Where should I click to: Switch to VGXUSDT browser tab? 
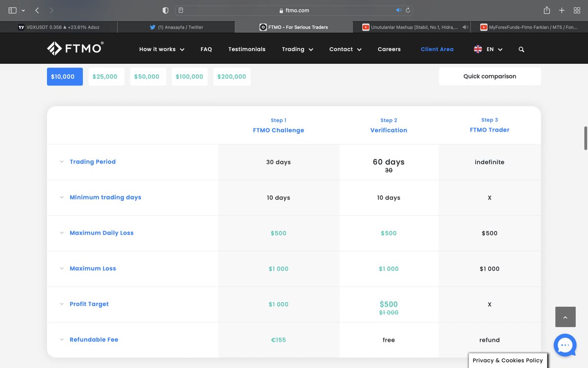coord(59,27)
